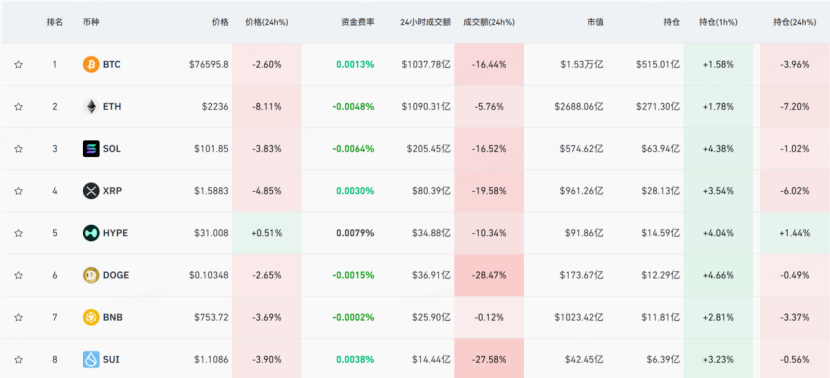Open the BTC coin link

112,65
